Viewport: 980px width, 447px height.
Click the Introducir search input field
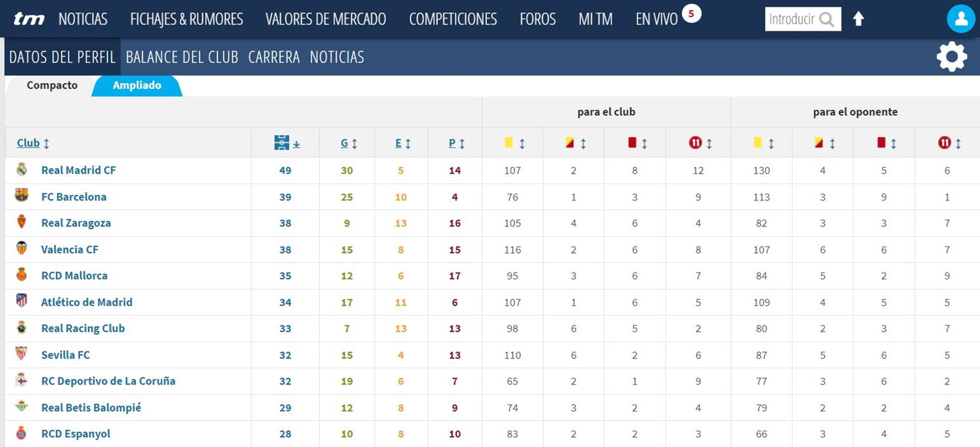click(792, 20)
